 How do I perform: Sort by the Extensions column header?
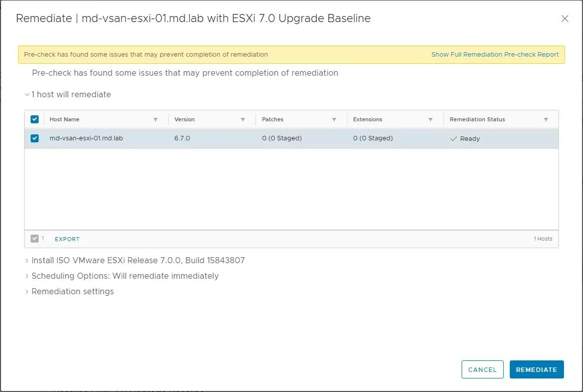click(x=367, y=119)
